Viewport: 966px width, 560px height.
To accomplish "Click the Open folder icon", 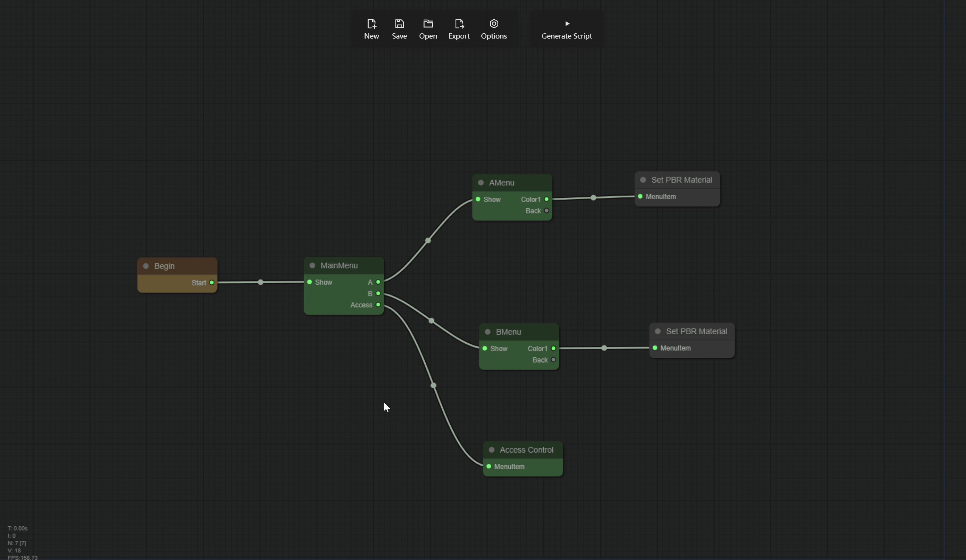I will [428, 24].
